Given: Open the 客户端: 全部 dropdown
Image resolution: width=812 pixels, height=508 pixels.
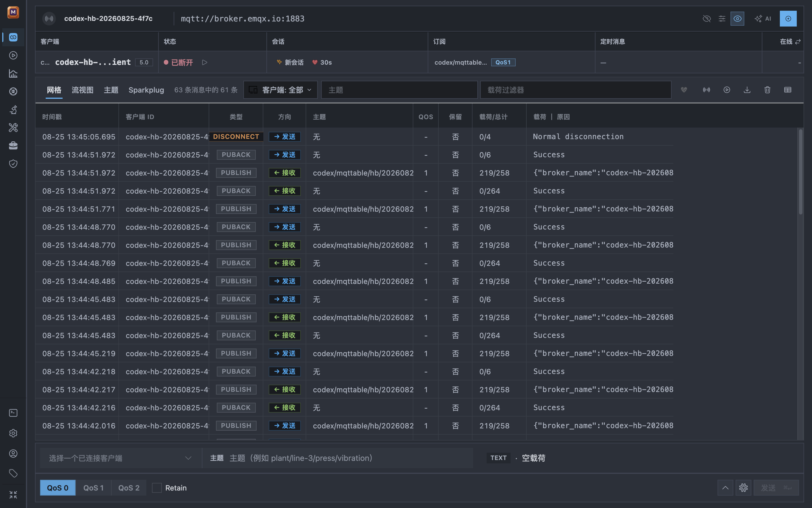Looking at the screenshot, I should coord(281,90).
